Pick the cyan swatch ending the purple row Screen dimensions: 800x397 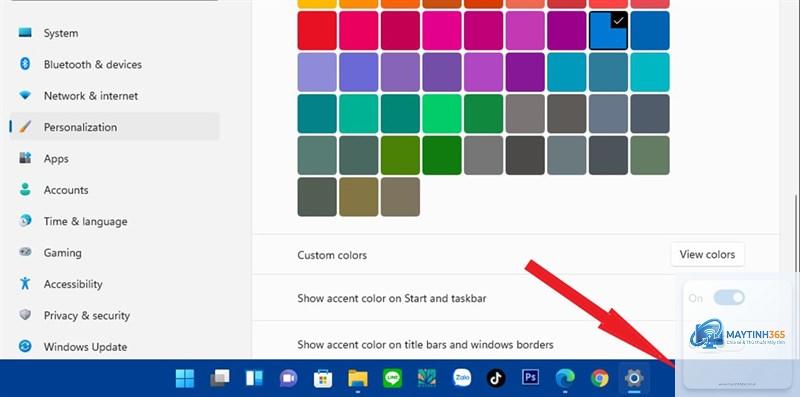pos(650,72)
